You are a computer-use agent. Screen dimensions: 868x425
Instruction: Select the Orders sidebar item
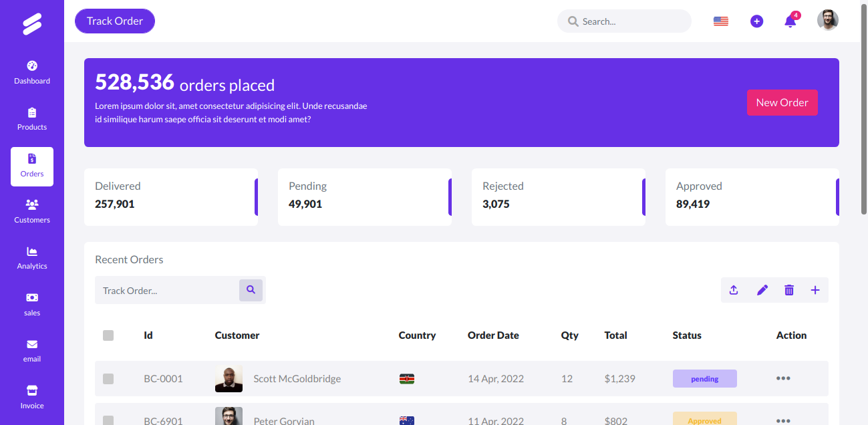32,166
